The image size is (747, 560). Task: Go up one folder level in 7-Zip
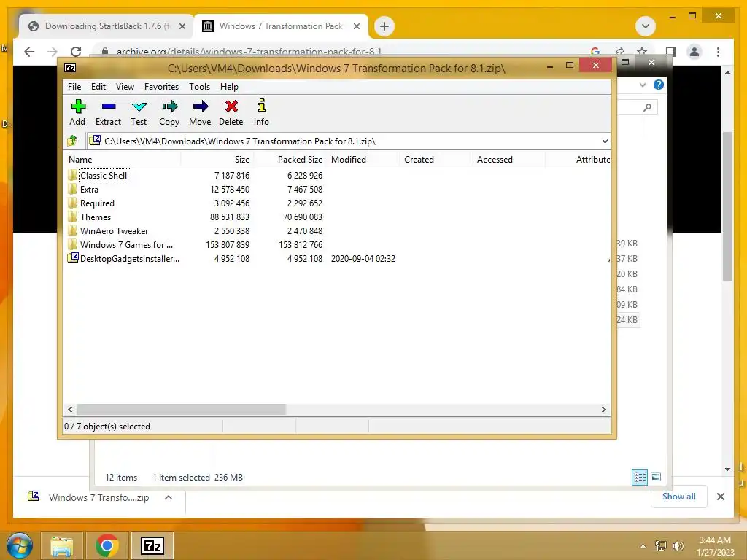[72, 141]
